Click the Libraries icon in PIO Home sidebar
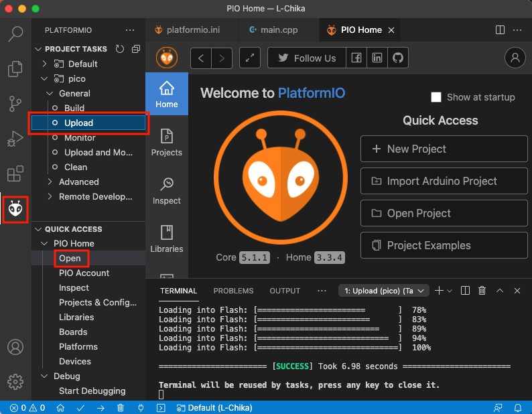This screenshot has height=414, width=532. pyautogui.click(x=167, y=238)
